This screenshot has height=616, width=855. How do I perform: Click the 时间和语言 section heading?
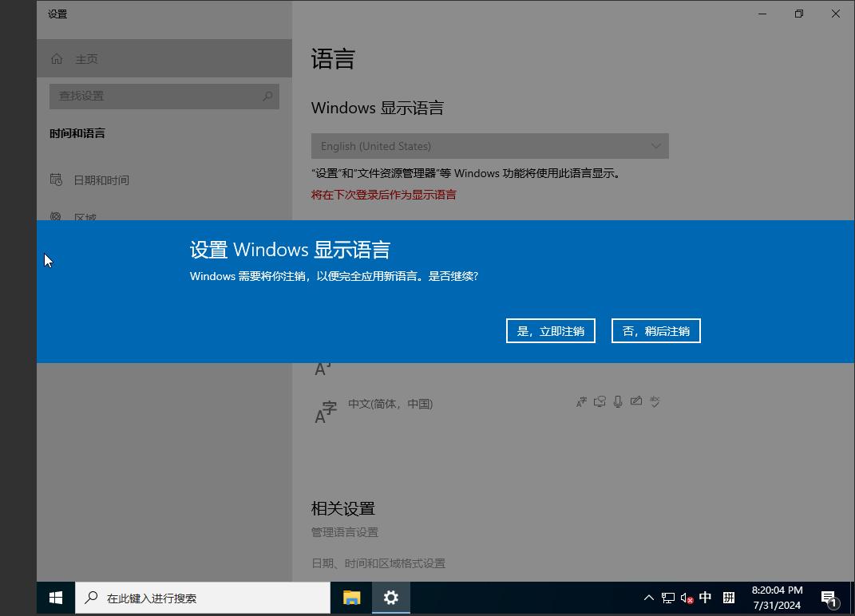[x=77, y=133]
